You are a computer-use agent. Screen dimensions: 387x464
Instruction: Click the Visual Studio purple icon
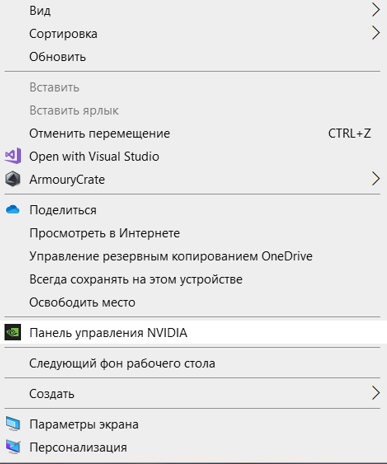click(x=13, y=156)
